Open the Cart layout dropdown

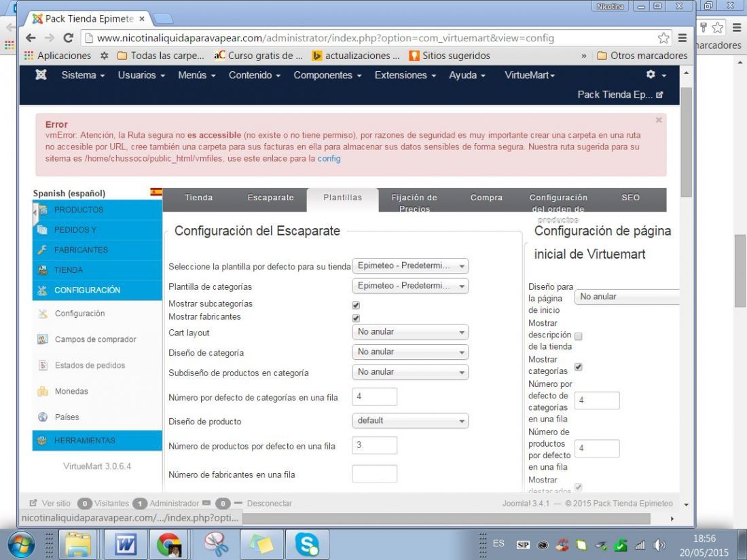(x=410, y=332)
